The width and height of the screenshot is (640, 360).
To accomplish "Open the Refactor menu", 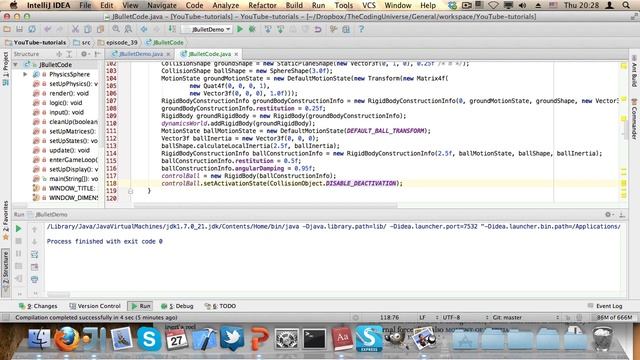I will 262,5.
